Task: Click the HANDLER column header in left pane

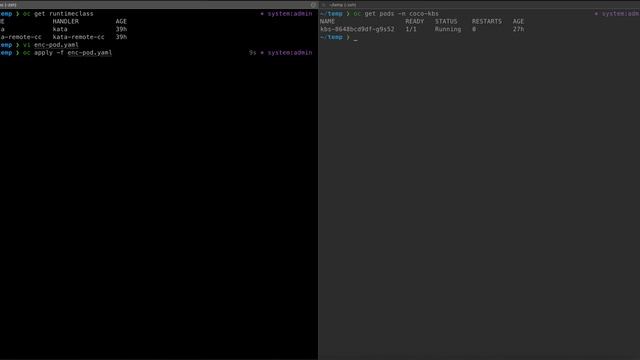Action: [x=65, y=21]
